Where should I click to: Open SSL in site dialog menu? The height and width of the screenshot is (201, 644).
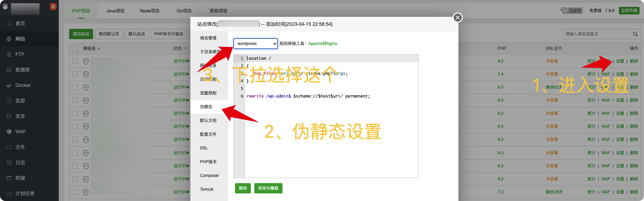point(209,148)
